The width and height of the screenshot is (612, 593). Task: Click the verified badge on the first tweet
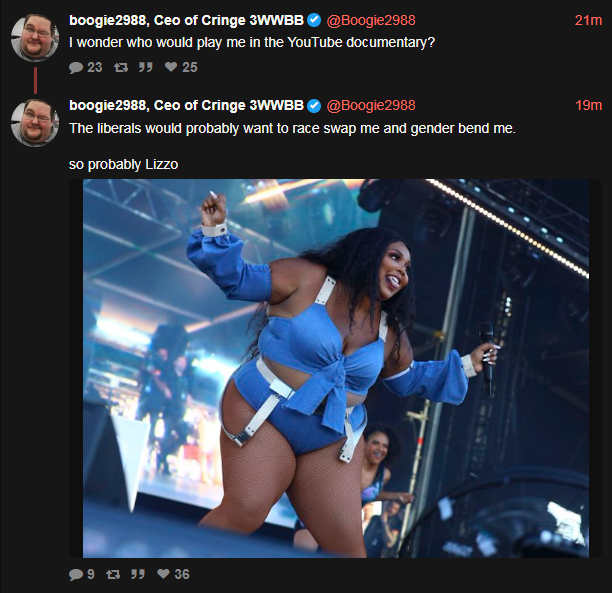pyautogui.click(x=314, y=20)
